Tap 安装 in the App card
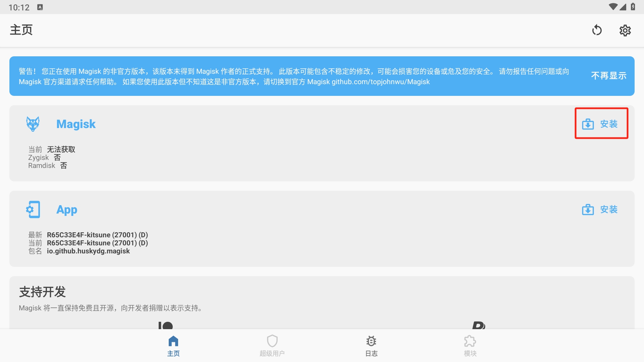 [600, 209]
